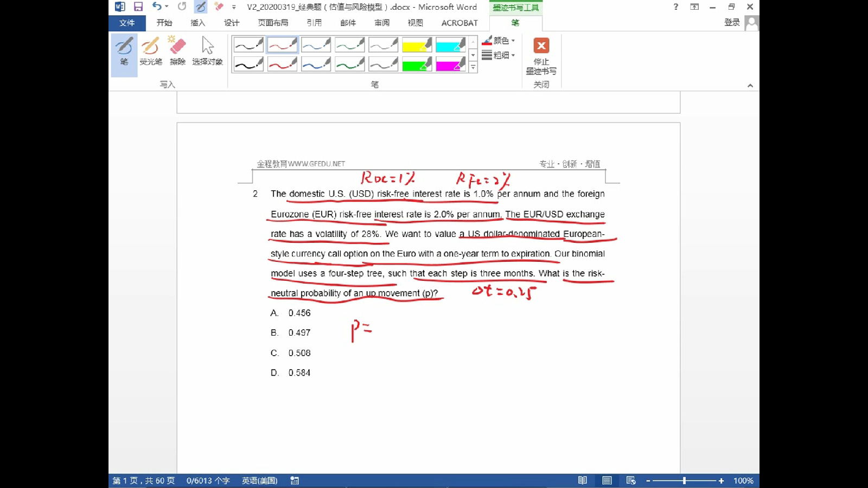Toggle Print Layout view in status bar

click(x=607, y=480)
